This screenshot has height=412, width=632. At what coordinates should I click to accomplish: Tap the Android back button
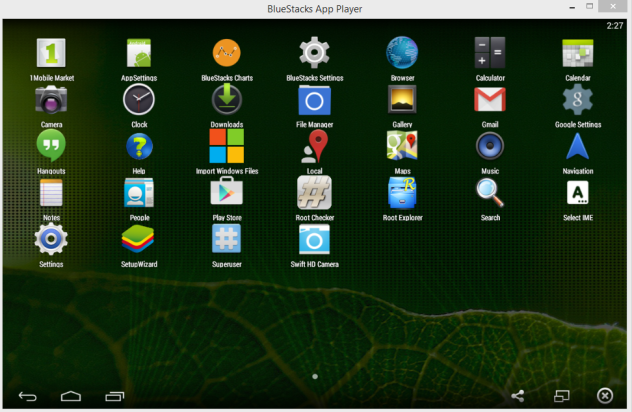coord(28,397)
